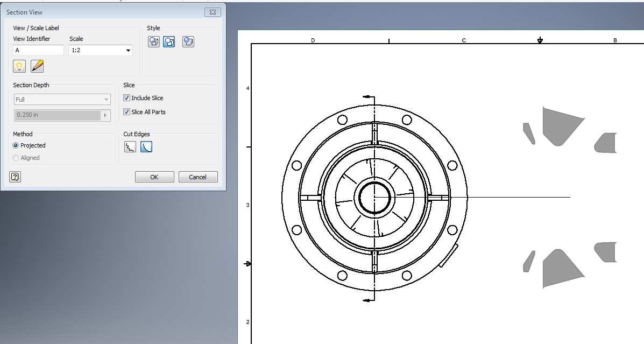The image size is (644, 344).
Task: Click the lightbulb label visibility icon
Action: click(19, 66)
